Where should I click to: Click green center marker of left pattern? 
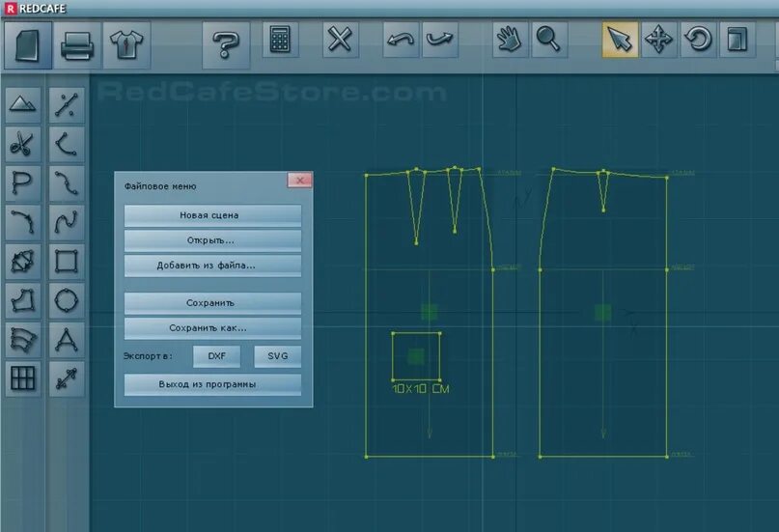tap(430, 312)
